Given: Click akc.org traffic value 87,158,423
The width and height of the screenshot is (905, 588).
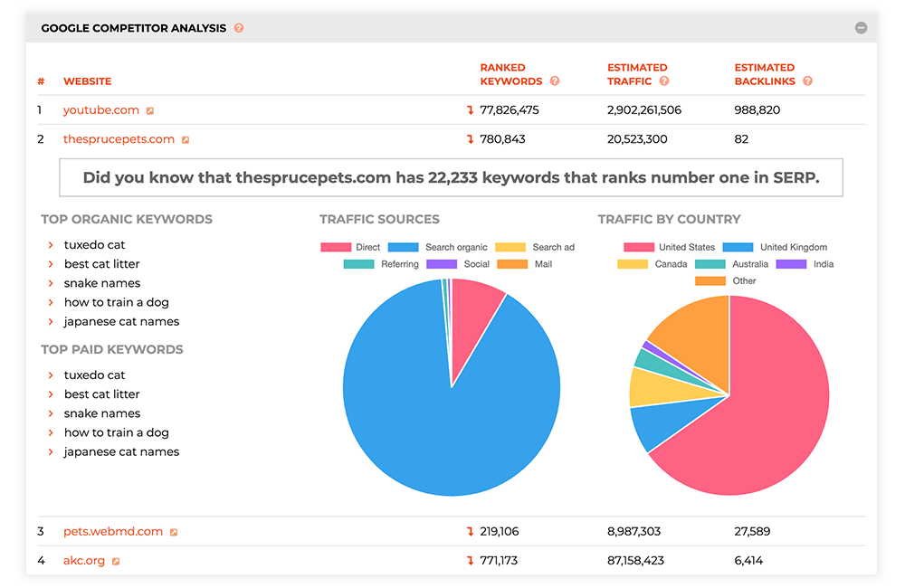Looking at the screenshot, I should click(x=635, y=560).
